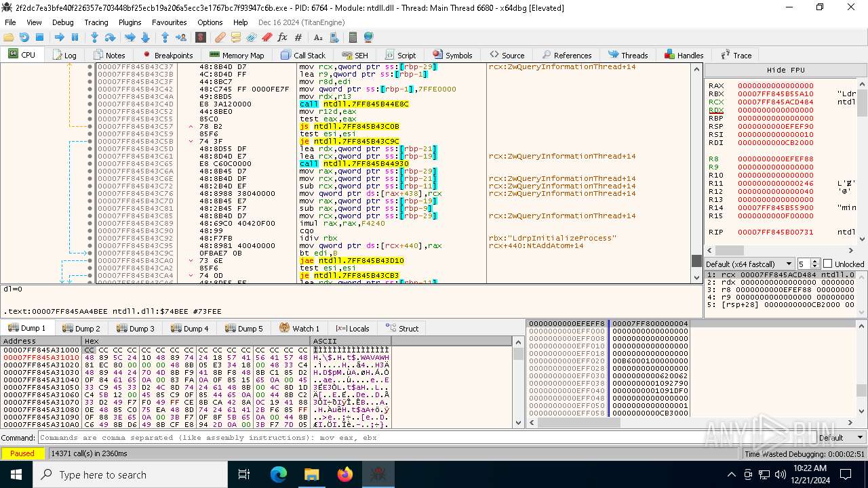This screenshot has height=488, width=868.
Task: Open the Labels paperclip icon
Action: tap(251, 37)
